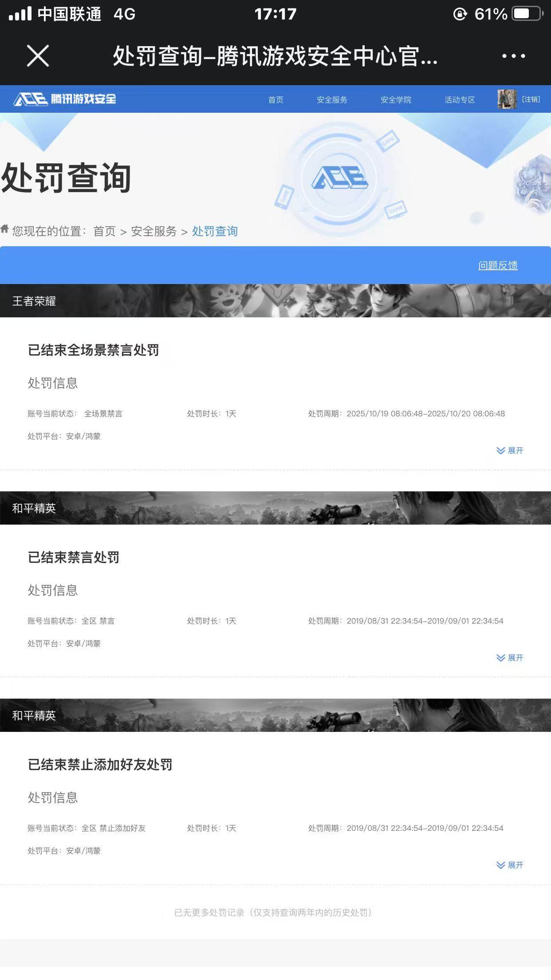
Task: Expand the 已结束禁止添加好友处罚 record
Action: pos(510,865)
